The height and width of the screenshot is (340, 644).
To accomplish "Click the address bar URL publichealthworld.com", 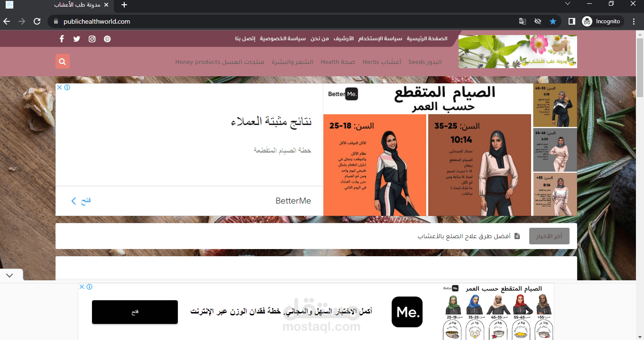I will pos(97,21).
